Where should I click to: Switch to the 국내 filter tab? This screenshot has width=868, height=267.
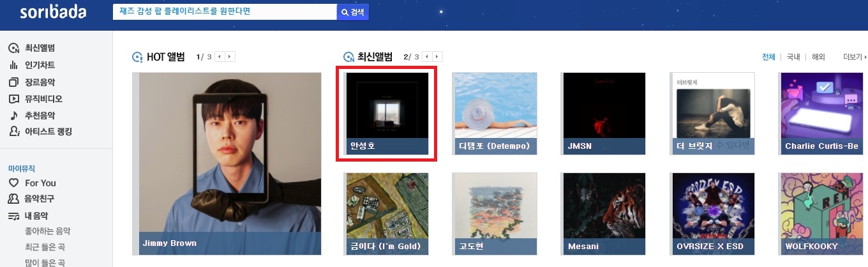pyautogui.click(x=793, y=57)
